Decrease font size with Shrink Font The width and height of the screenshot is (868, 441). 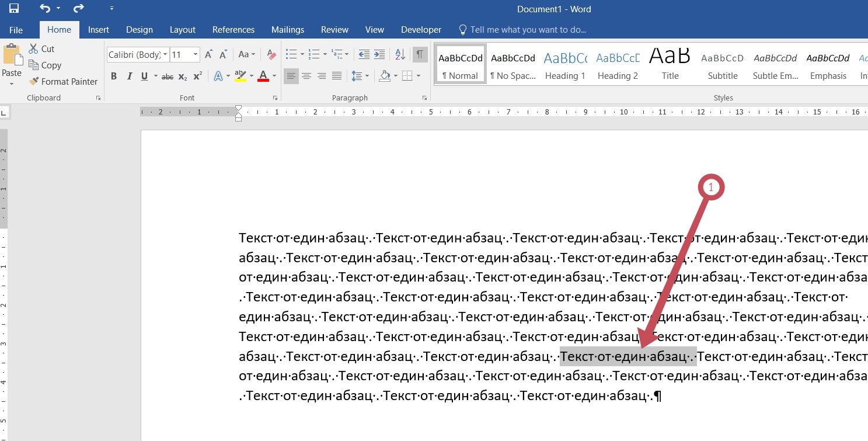[x=222, y=55]
